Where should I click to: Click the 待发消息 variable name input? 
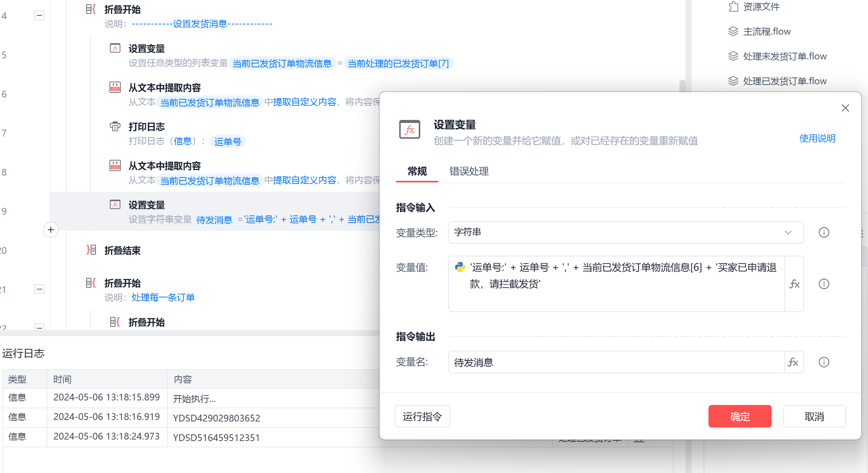tap(616, 362)
